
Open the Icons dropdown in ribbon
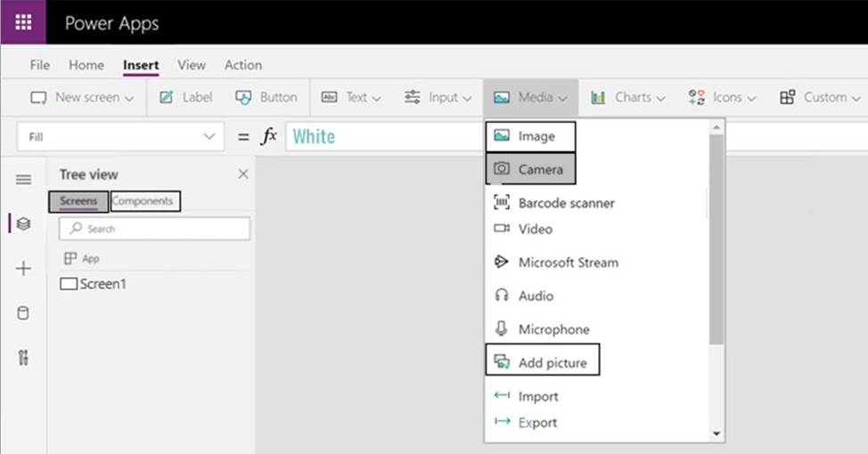(x=722, y=97)
